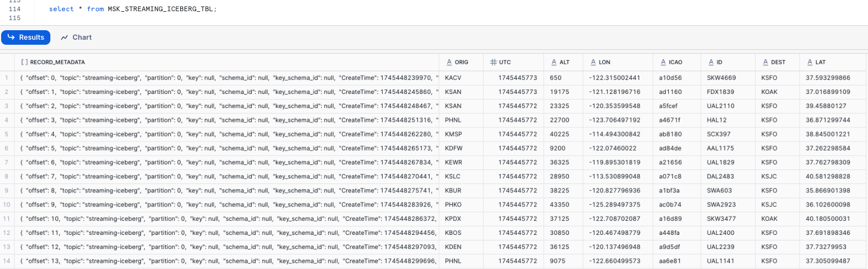
Task: Select LAT value 40.581298828
Action: pyautogui.click(x=834, y=177)
